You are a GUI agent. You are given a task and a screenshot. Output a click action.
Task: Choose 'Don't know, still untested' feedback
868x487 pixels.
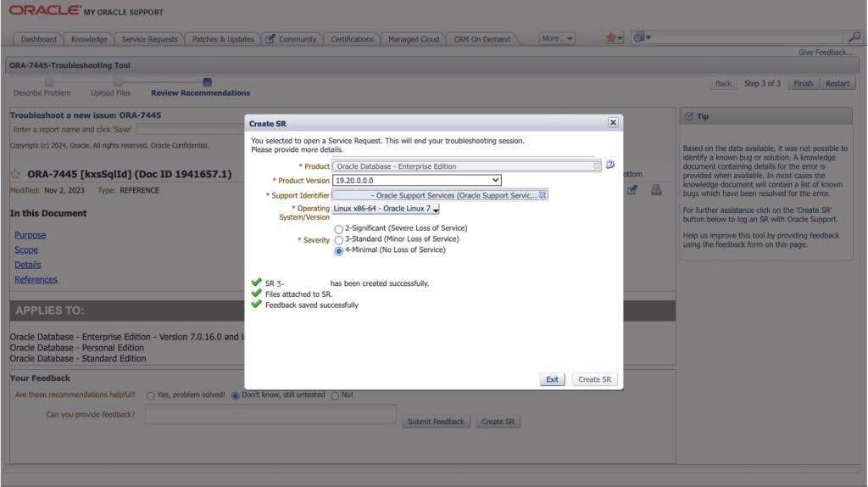coord(236,395)
